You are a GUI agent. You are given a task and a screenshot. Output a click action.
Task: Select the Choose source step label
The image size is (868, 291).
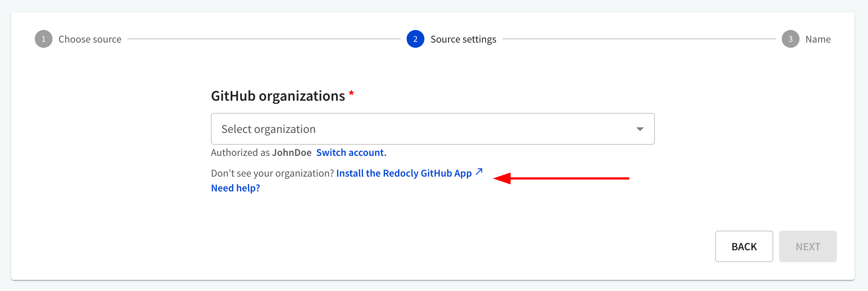(90, 39)
